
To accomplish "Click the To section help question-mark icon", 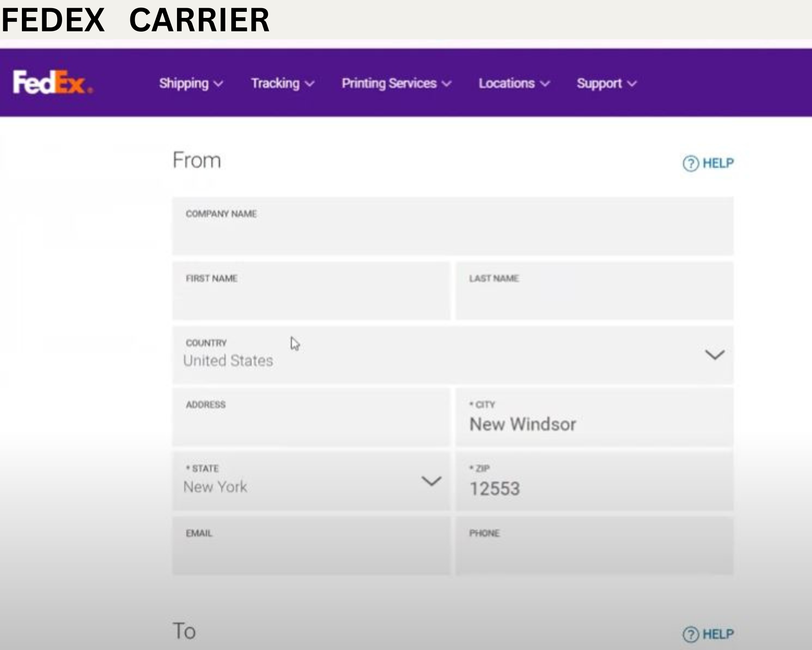I will click(x=691, y=634).
